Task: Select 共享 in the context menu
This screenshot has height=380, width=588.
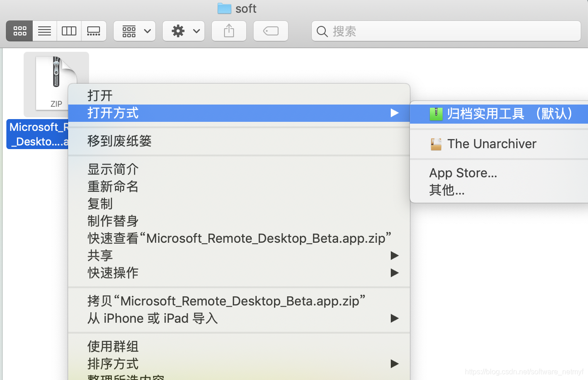Action: pyautogui.click(x=239, y=255)
